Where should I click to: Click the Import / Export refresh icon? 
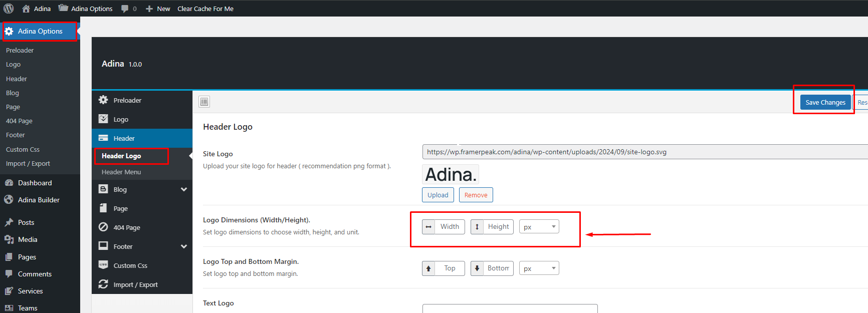(103, 284)
